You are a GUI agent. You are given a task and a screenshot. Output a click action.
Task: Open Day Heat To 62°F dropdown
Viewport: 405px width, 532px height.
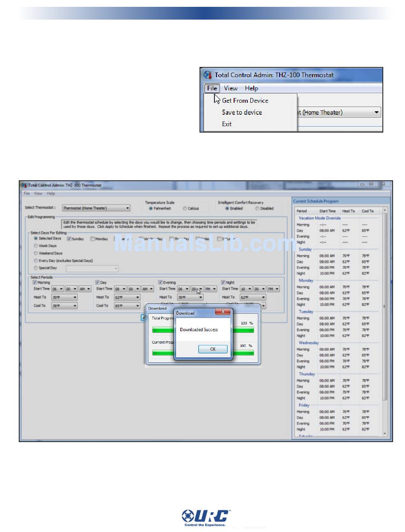click(127, 298)
